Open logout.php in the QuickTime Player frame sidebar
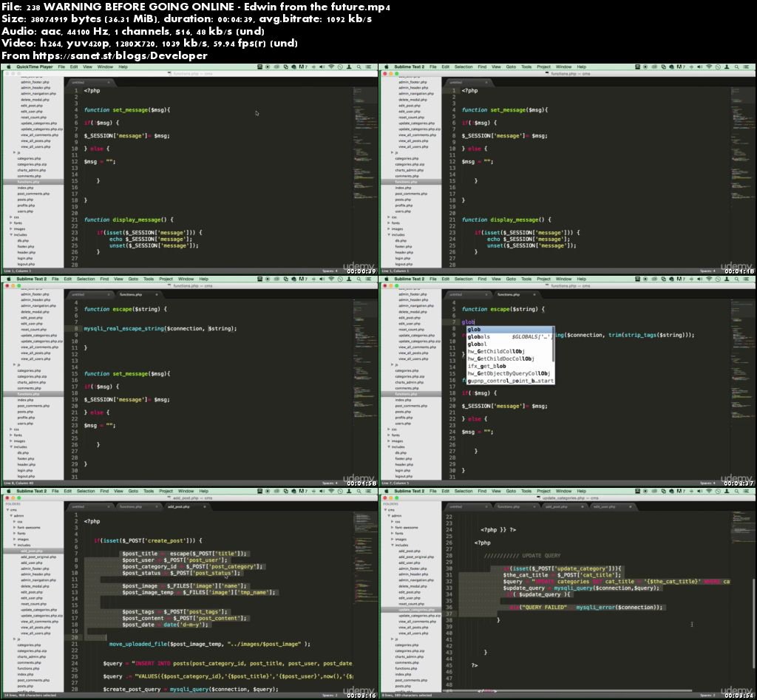Image resolution: width=757 pixels, height=700 pixels. point(26,264)
